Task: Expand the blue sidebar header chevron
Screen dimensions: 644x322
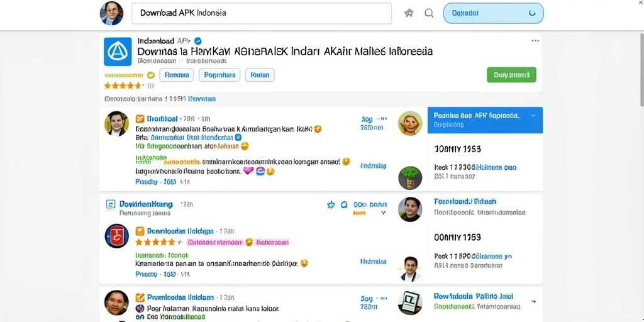Action: (x=533, y=116)
